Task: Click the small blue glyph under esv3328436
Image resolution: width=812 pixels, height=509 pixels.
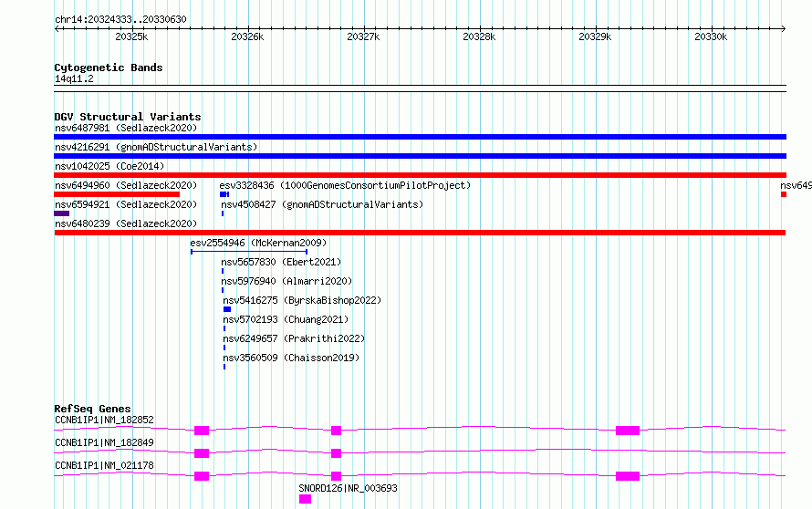Action: tap(224, 194)
